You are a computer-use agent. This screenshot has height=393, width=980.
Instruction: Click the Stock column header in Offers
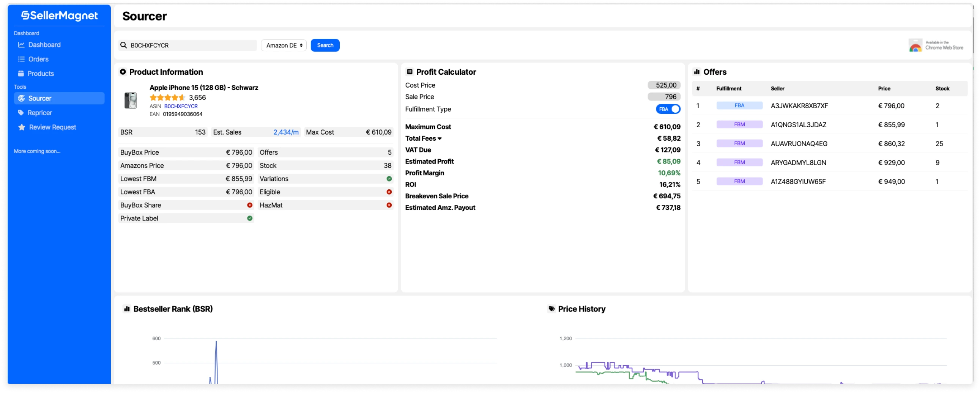pos(942,88)
